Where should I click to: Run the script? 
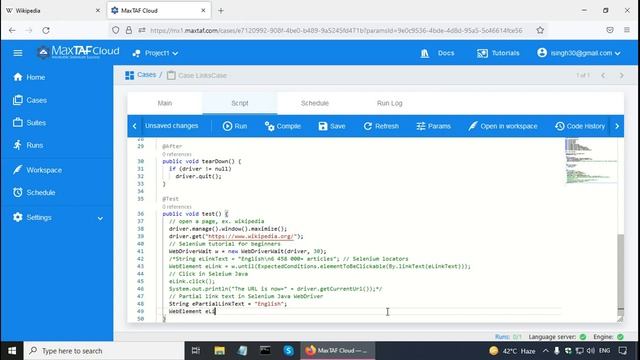(235, 126)
